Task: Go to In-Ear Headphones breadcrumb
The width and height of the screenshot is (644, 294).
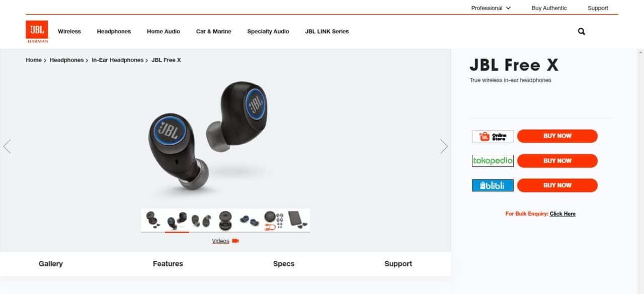Action: click(x=117, y=60)
